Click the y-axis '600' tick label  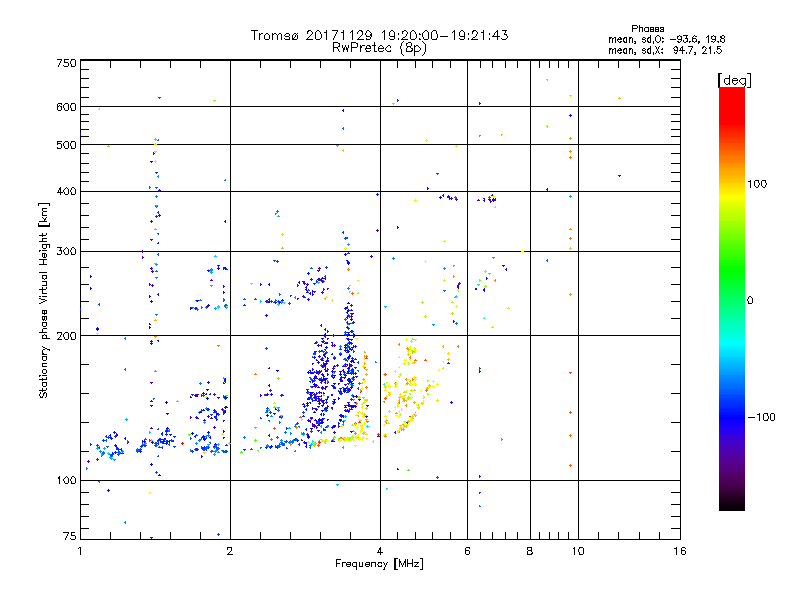coord(66,107)
